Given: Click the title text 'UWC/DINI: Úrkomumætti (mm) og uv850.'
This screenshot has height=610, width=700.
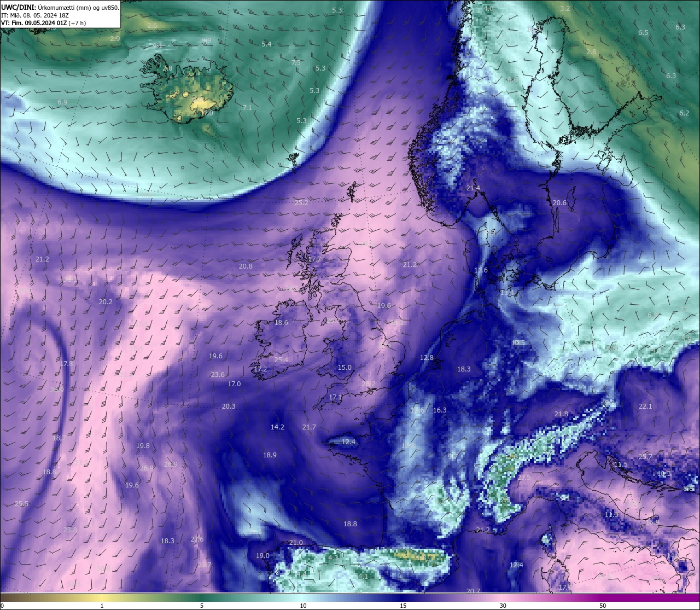Looking at the screenshot, I should point(60,8).
